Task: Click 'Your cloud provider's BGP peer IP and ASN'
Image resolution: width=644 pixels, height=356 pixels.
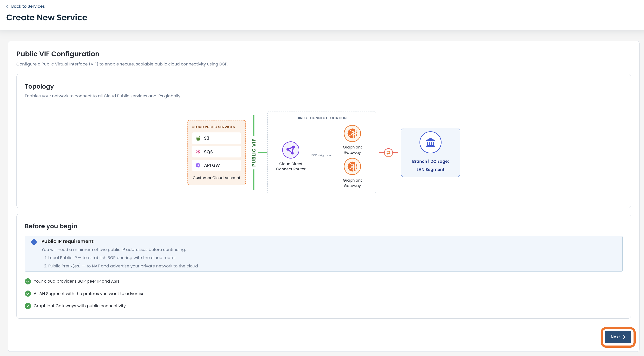Action: pos(76,281)
